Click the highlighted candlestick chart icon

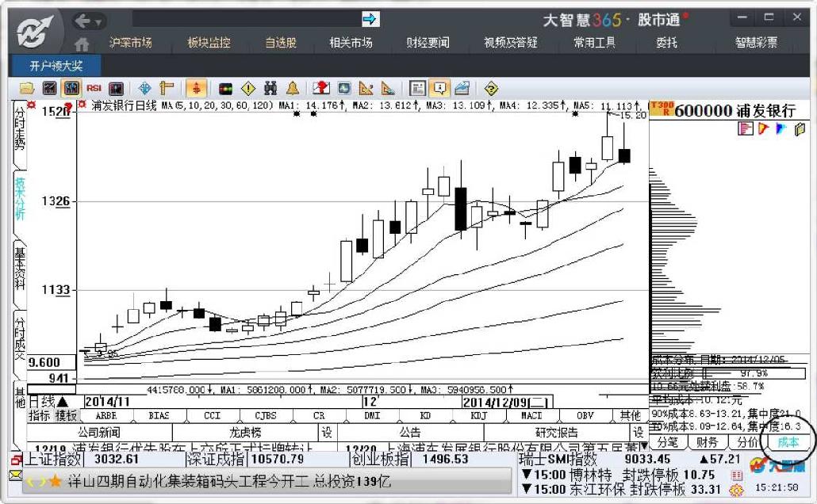click(x=71, y=89)
